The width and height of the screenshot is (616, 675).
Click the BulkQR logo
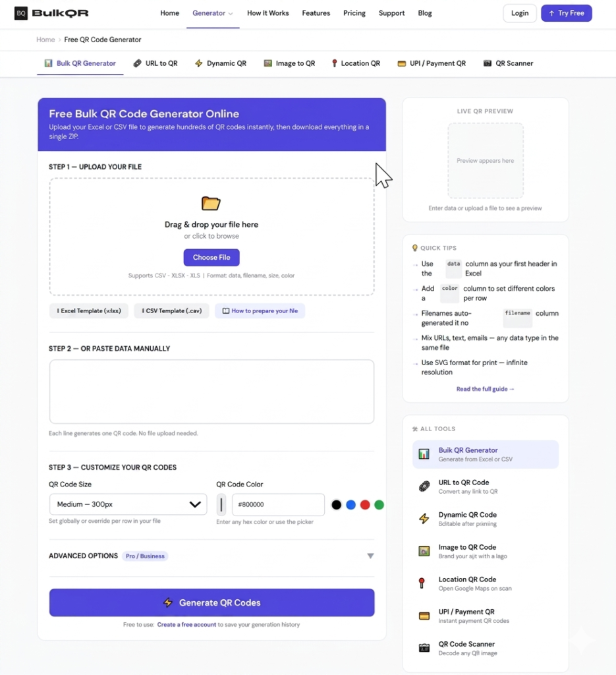(51, 13)
